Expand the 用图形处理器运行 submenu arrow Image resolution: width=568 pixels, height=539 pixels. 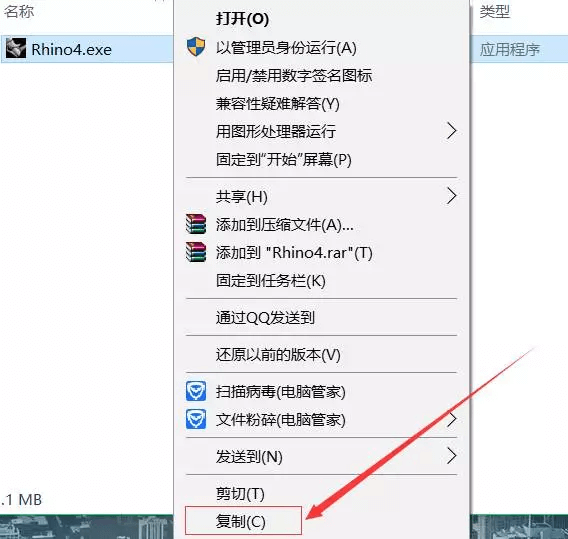[451, 131]
